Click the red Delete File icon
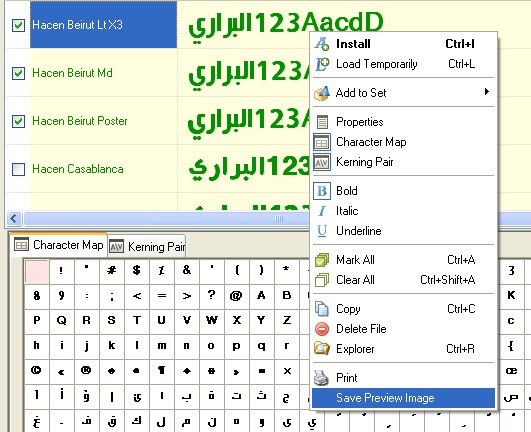 [322, 329]
